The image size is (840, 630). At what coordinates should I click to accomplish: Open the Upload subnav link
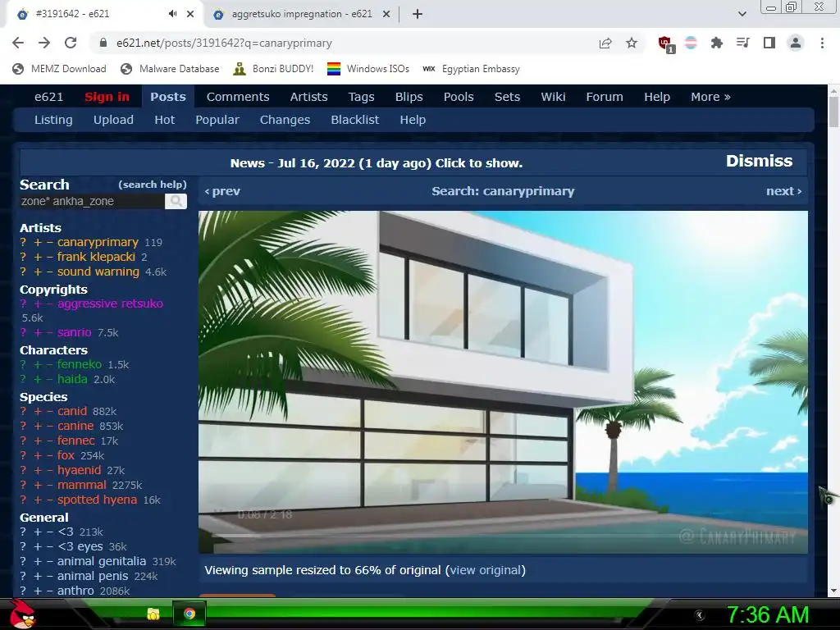coord(113,120)
